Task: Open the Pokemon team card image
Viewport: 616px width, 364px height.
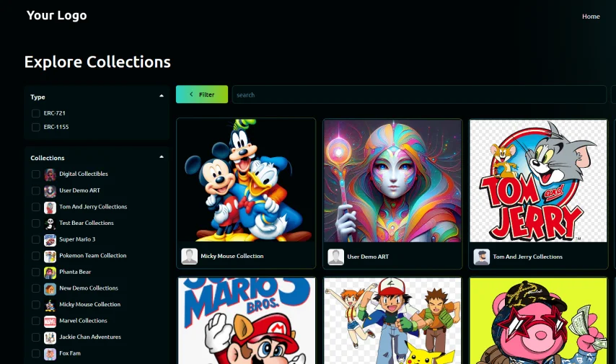Action: click(392, 321)
